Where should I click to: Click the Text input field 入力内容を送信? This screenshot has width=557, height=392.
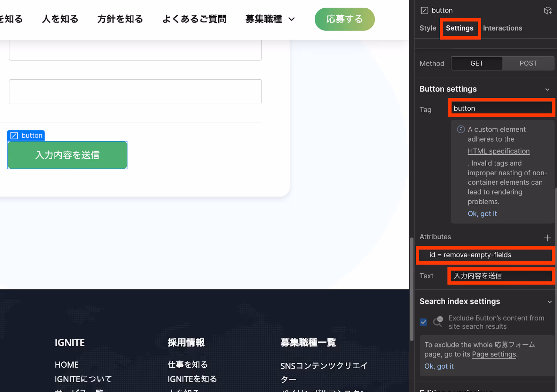pyautogui.click(x=501, y=276)
